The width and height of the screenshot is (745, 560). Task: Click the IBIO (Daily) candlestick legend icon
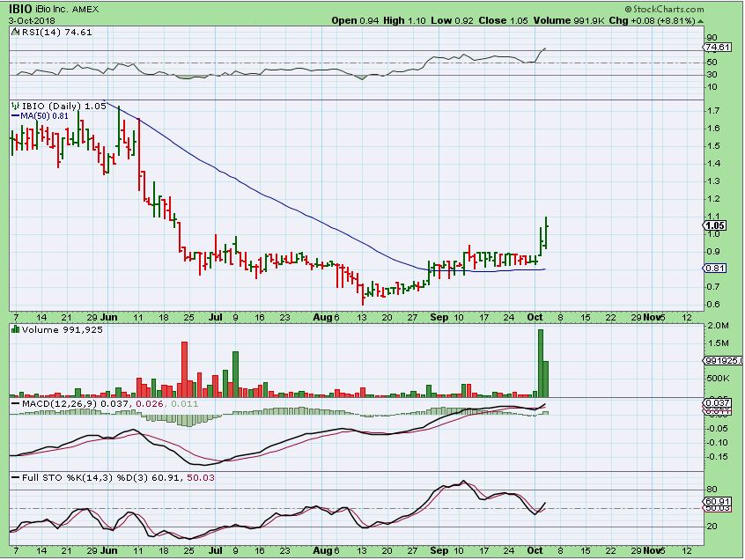[15, 105]
